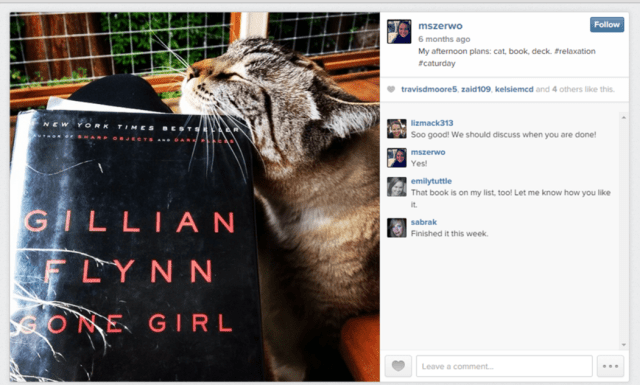The image size is (640, 385).
Task: Open mszerwo's profile picture in the header
Action: pos(399,31)
